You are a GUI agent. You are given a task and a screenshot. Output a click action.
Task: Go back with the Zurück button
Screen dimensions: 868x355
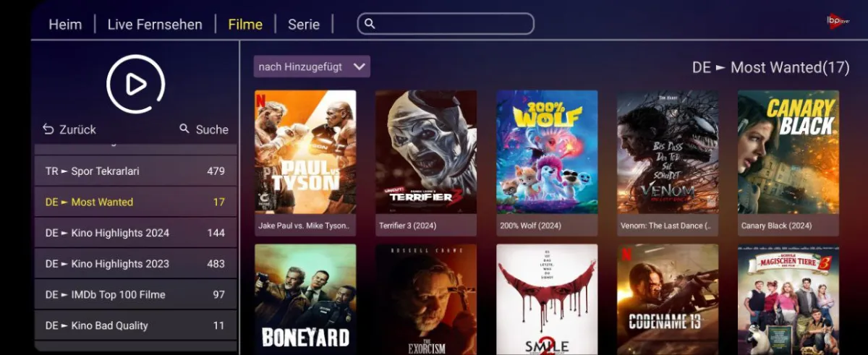pyautogui.click(x=69, y=129)
